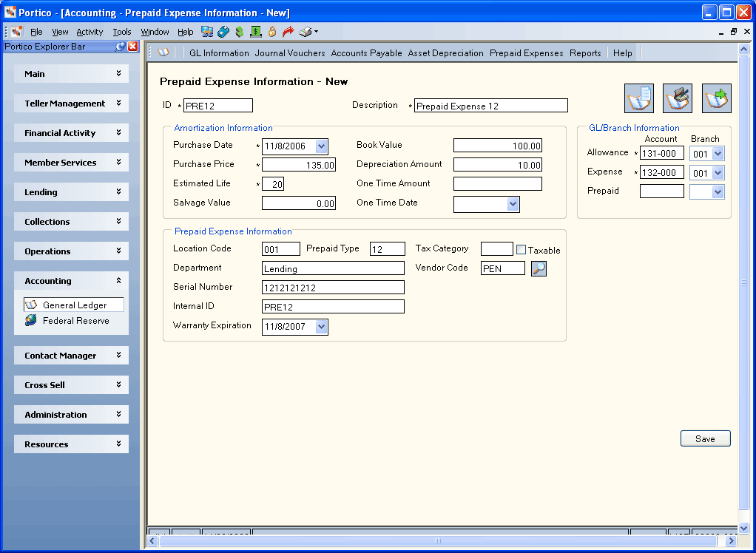Close the Portico Explorer Bar
Image resolution: width=756 pixels, height=553 pixels.
click(x=132, y=47)
